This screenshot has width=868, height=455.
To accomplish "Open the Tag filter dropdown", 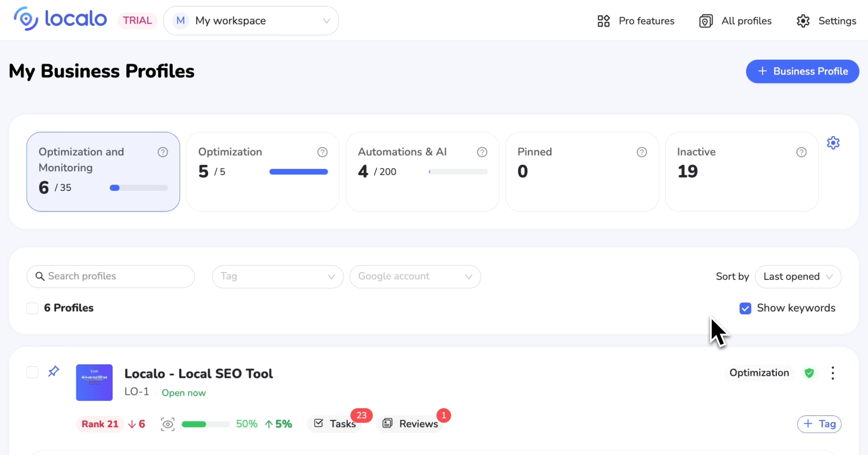I will point(278,277).
